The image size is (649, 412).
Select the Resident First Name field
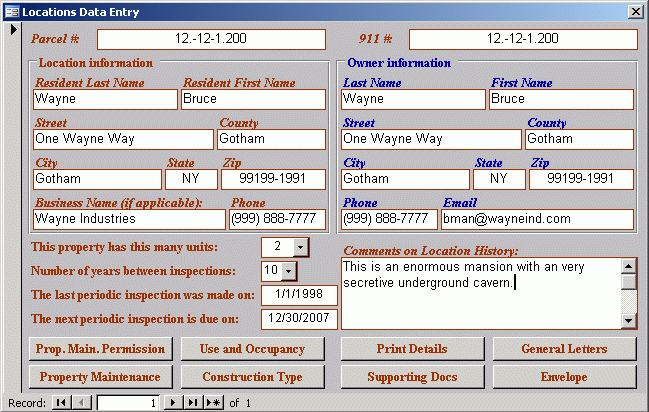click(253, 99)
